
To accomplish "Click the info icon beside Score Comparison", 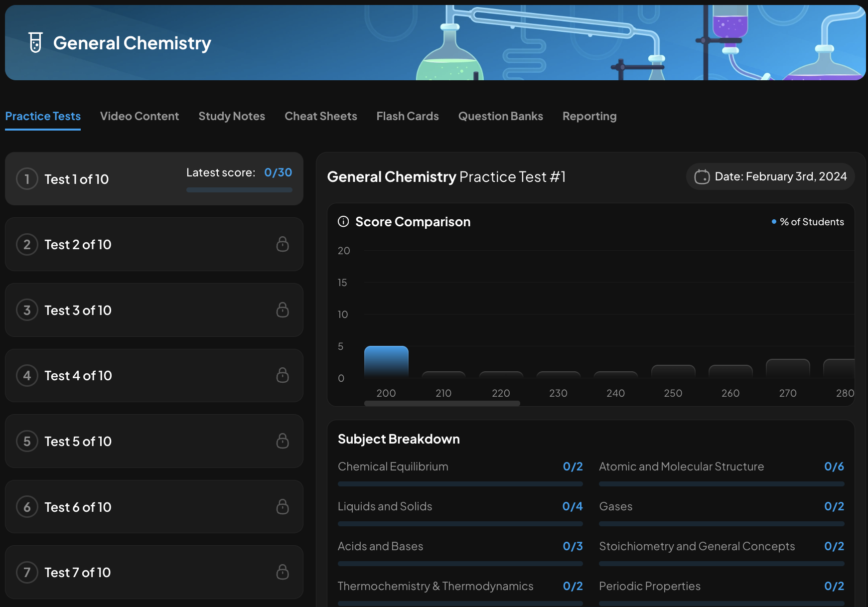I will [x=343, y=221].
